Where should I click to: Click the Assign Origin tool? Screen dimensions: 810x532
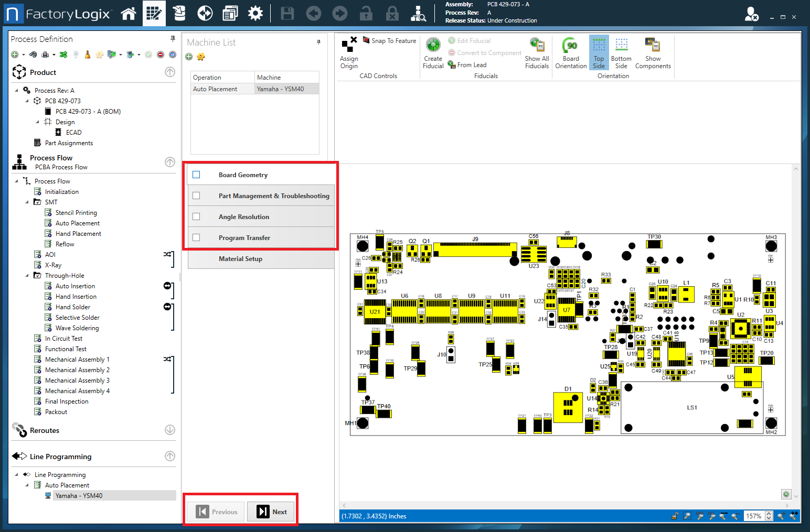[349, 52]
